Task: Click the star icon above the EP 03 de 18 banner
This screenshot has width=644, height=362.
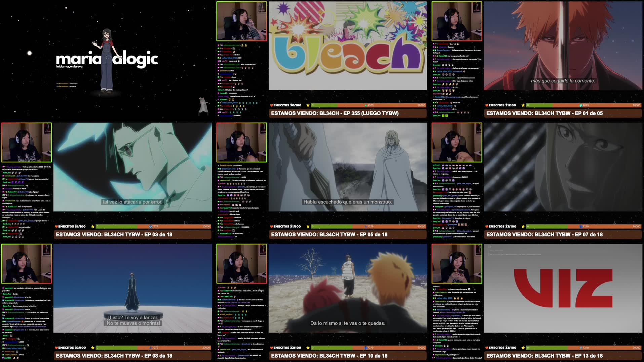Action: [x=92, y=227]
